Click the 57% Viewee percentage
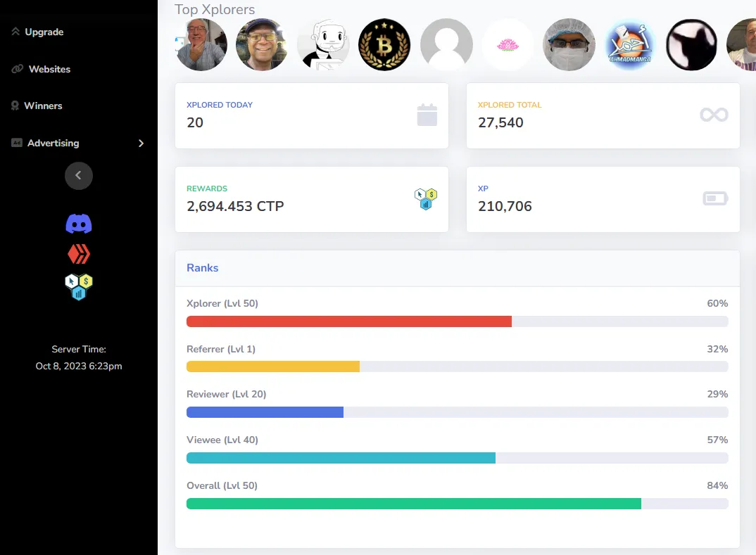The image size is (756, 555). click(717, 440)
